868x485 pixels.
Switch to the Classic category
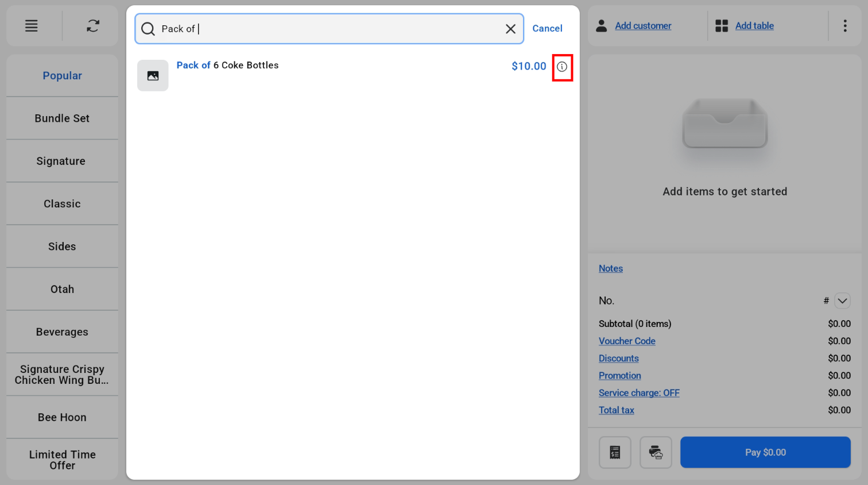[x=62, y=204]
